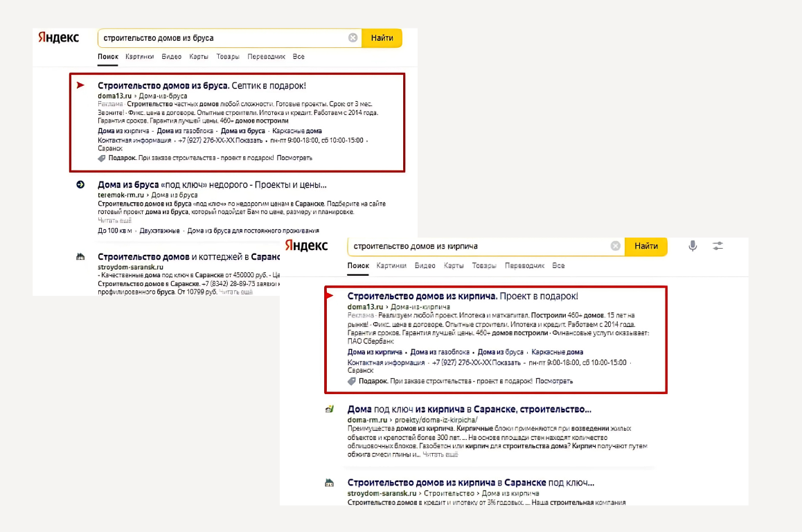
Task: Expand 'Читать ещё' under teremok-rm.ru result
Action: click(x=114, y=220)
